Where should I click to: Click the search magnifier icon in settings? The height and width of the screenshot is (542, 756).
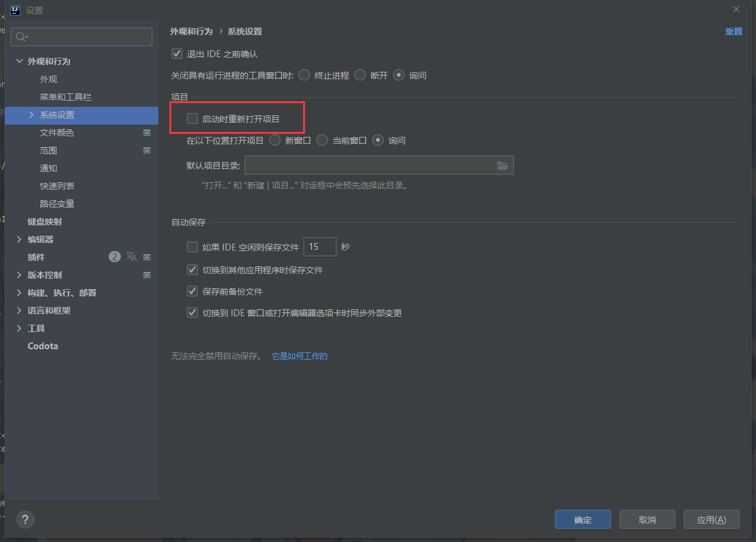point(21,37)
